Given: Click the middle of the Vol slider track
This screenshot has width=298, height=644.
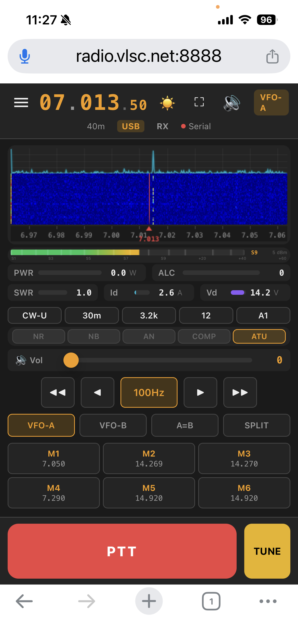Looking at the screenshot, I should [158, 360].
